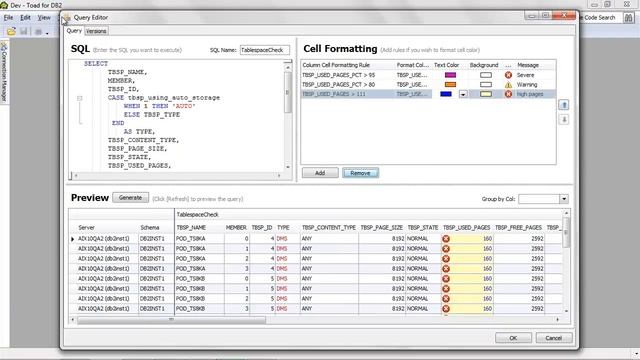
Task: Click the open folder toolbar icon
Action: [11, 31]
